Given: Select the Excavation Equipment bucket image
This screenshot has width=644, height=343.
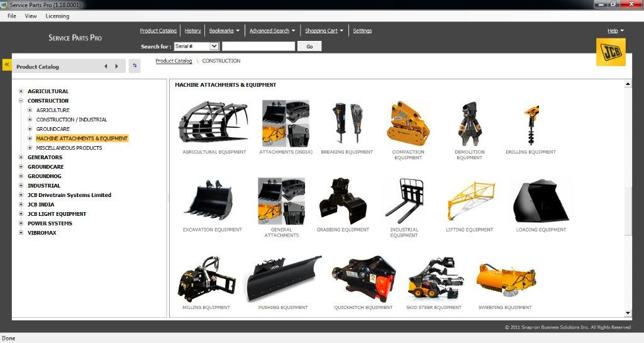Looking at the screenshot, I should (x=209, y=200).
